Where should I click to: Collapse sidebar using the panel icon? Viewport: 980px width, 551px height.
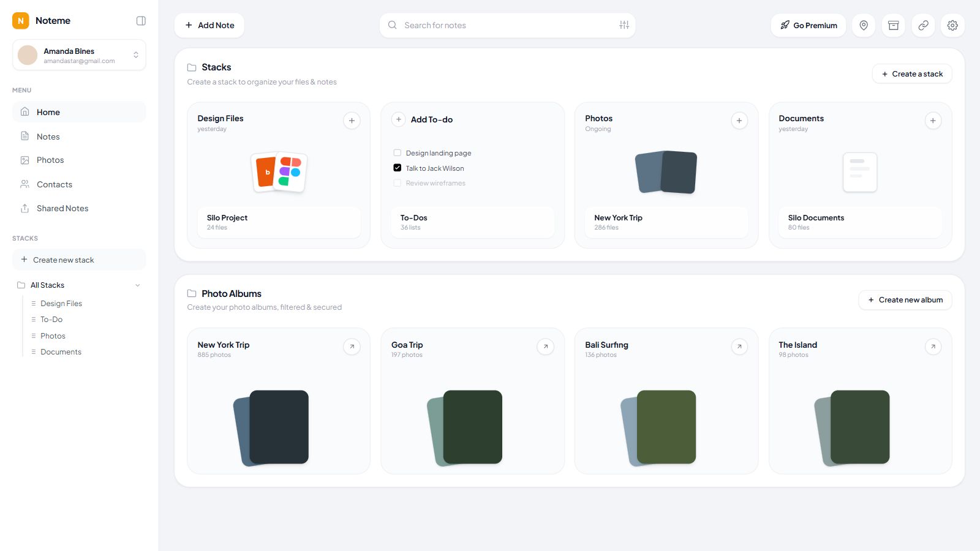pyautogui.click(x=141, y=21)
